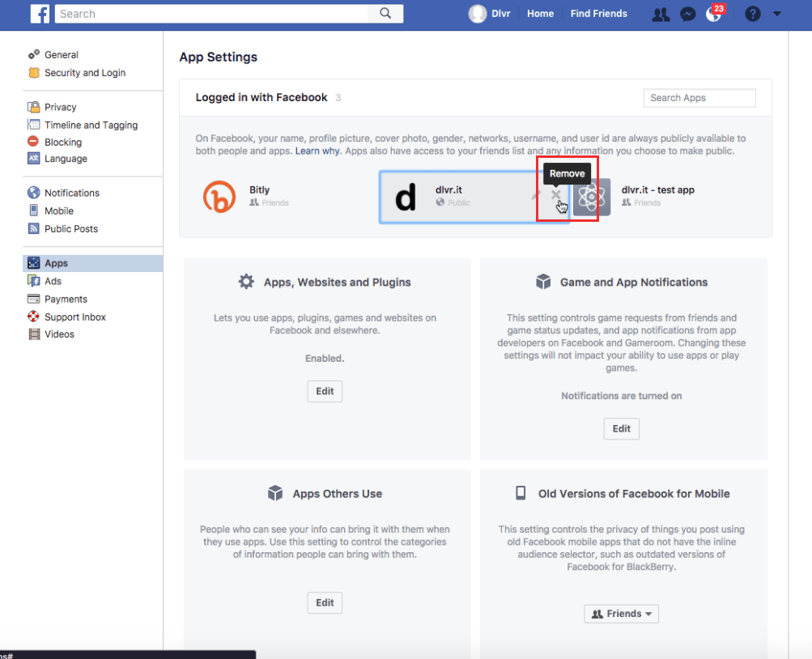The height and width of the screenshot is (659, 812).
Task: Click the Timeline and Tagging icon
Action: (34, 125)
